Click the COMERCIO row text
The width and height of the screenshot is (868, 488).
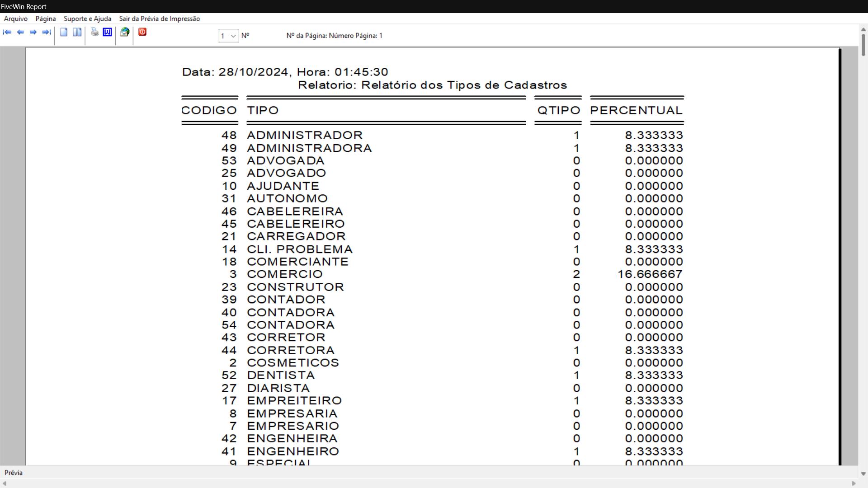285,274
